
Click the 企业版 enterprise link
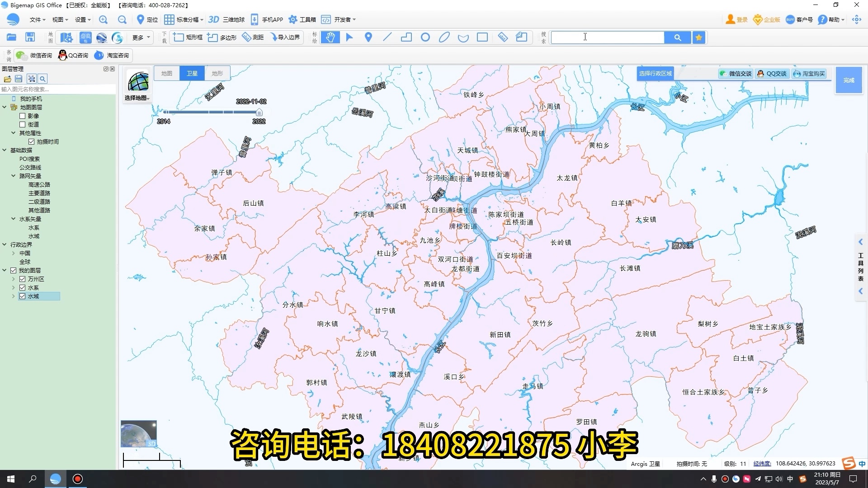point(767,19)
